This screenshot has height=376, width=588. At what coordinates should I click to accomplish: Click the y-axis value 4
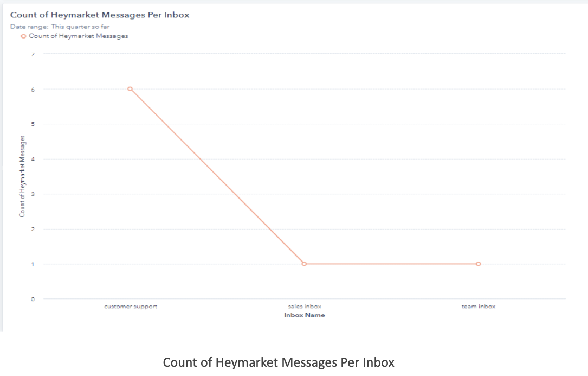click(x=33, y=160)
